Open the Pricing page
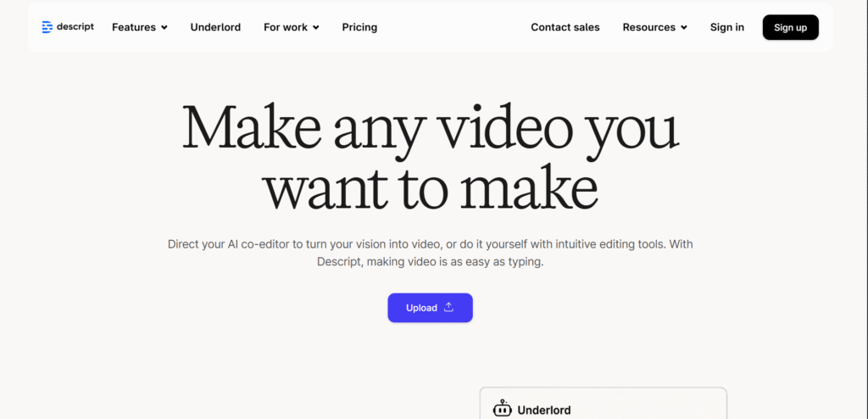Screen dimensions: 868x419 tap(359, 27)
